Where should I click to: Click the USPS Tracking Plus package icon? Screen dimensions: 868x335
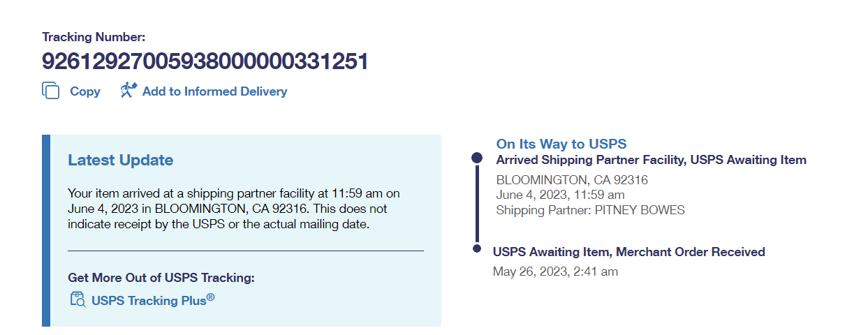[77, 300]
